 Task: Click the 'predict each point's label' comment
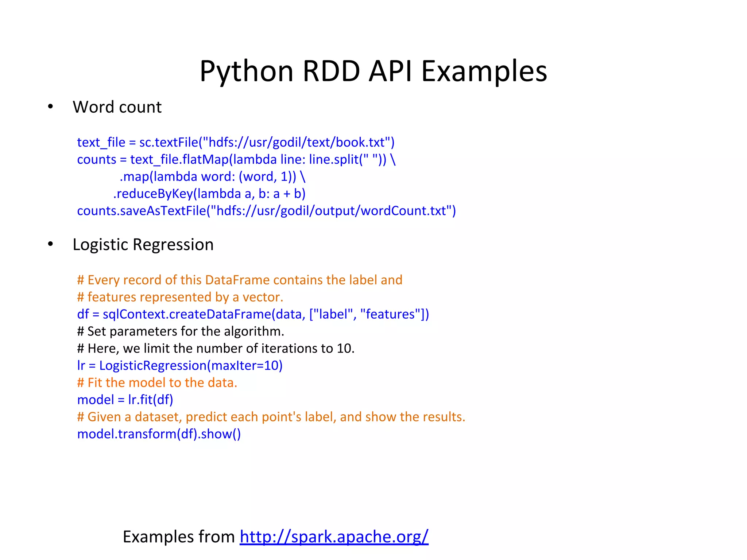[x=271, y=417]
